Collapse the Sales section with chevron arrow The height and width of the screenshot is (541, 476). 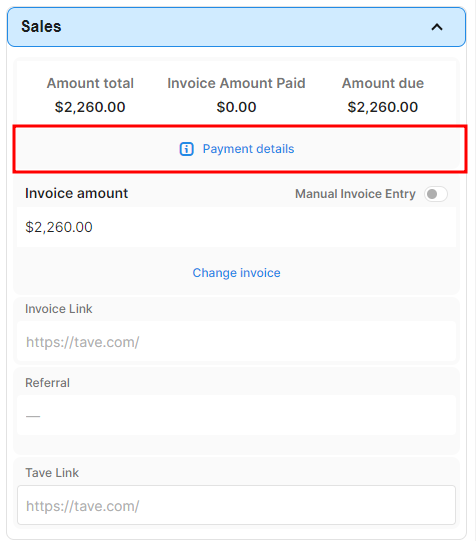coord(437,27)
